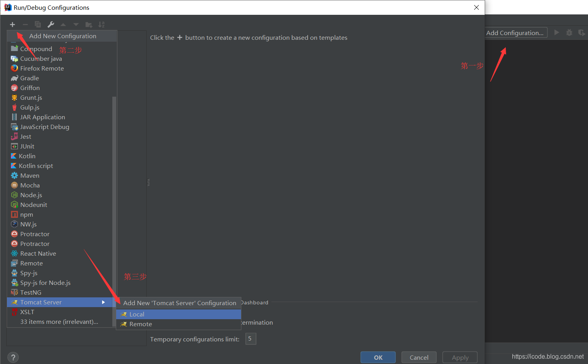Choose npm configuration type
The height and width of the screenshot is (364, 588).
coord(59,214)
